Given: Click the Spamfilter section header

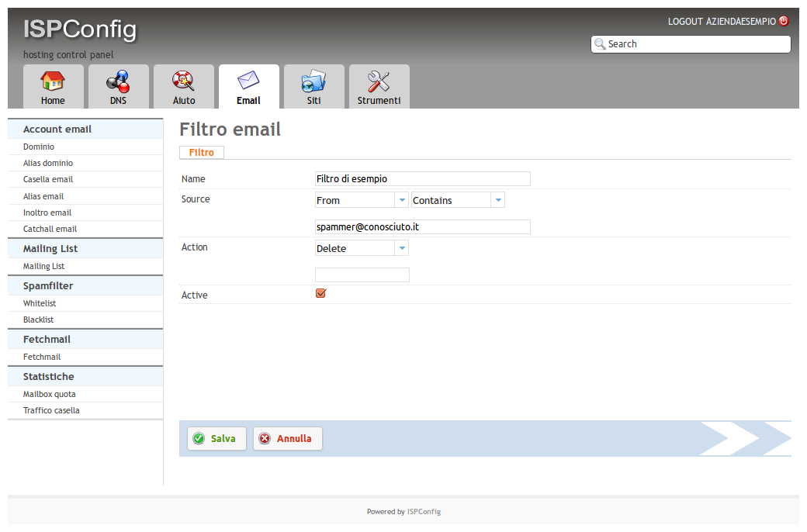Looking at the screenshot, I should pyautogui.click(x=85, y=285).
